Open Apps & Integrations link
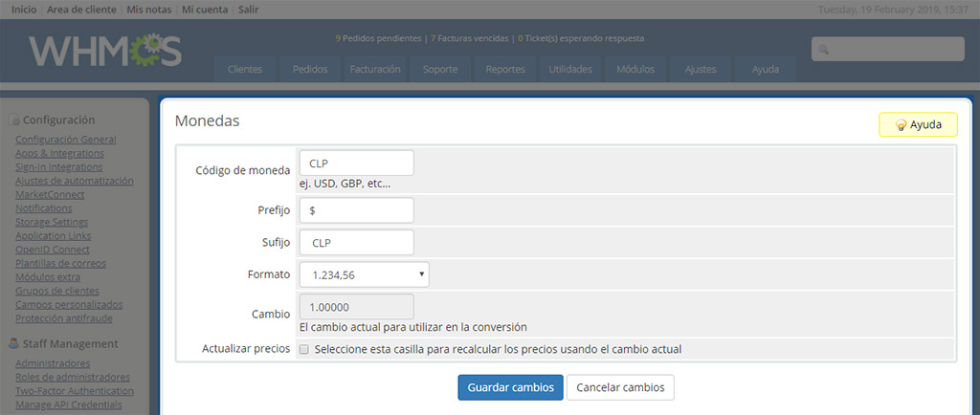980x415 pixels. pos(59,153)
